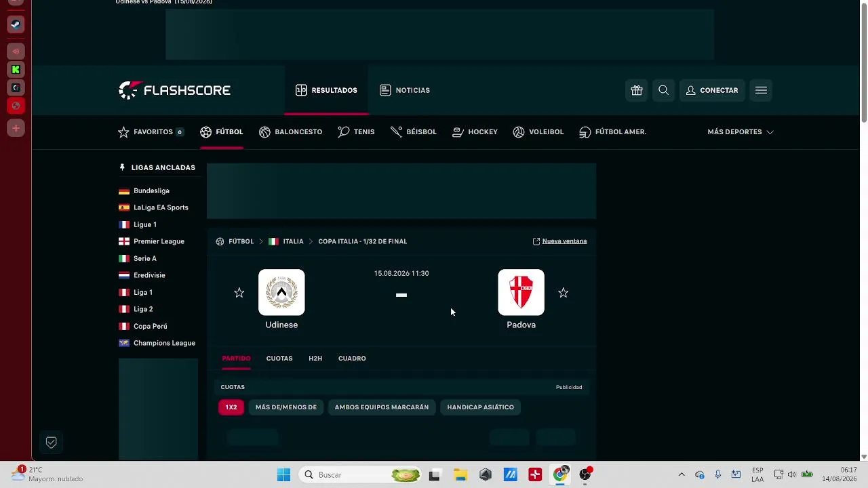Open Favoritos star section

pyautogui.click(x=151, y=131)
